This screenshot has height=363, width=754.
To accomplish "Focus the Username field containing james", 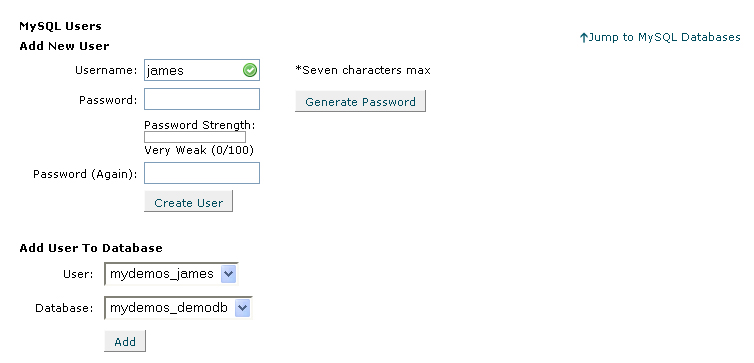I will (202, 70).
